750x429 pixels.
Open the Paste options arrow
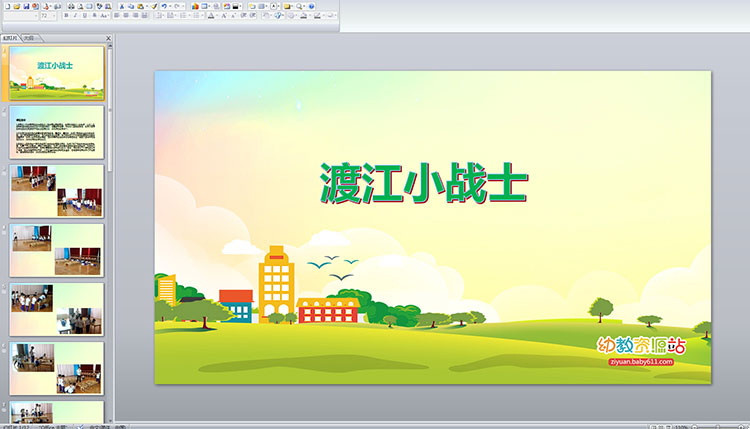(x=146, y=6)
